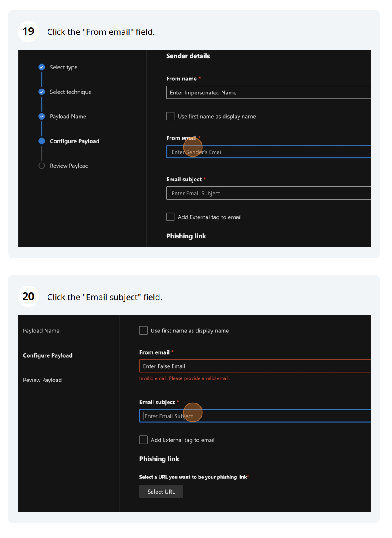Select Payload Name in the lower sidebar
This screenshot has width=392, height=538.
pos(41,331)
